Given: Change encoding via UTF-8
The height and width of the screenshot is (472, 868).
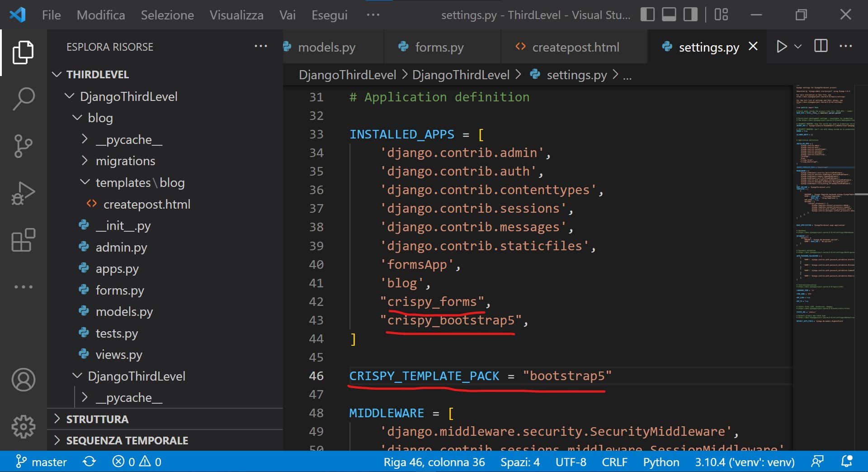Looking at the screenshot, I should tap(571, 462).
